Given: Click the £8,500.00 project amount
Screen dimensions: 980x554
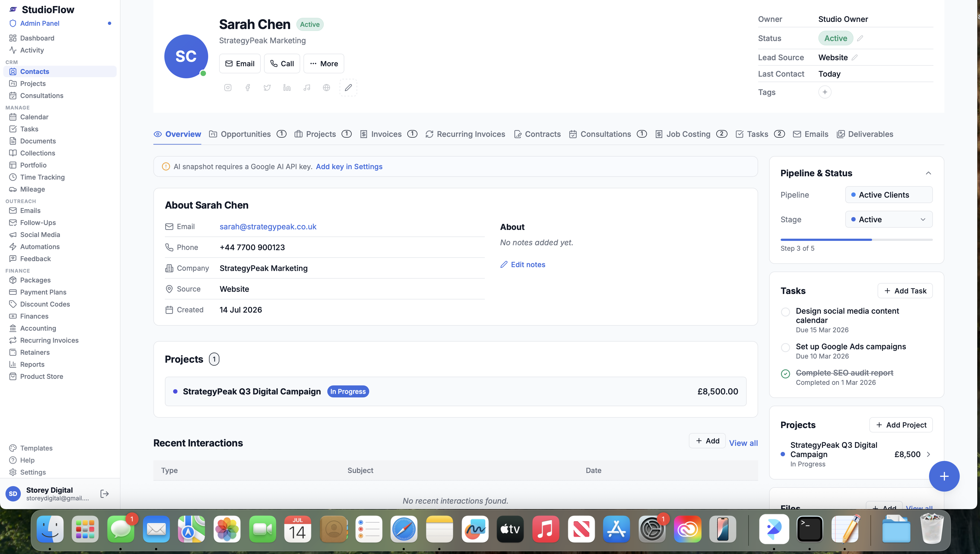Looking at the screenshot, I should tap(718, 391).
